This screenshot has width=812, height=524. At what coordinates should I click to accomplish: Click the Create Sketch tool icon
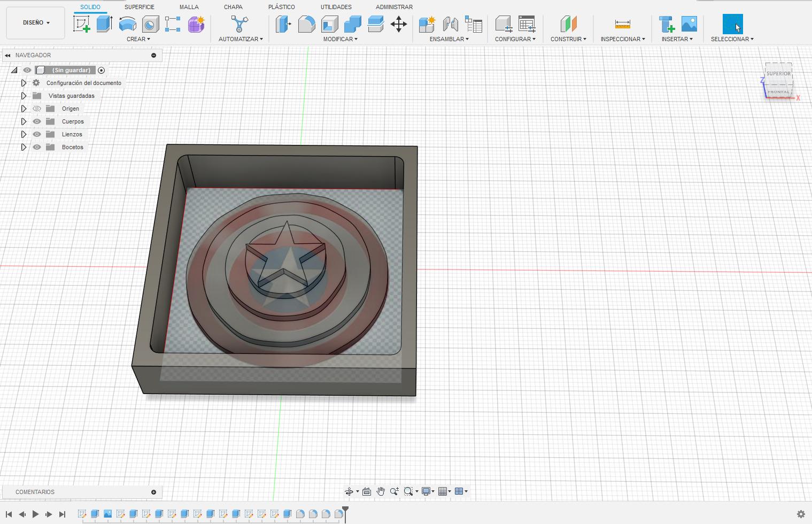(81, 24)
